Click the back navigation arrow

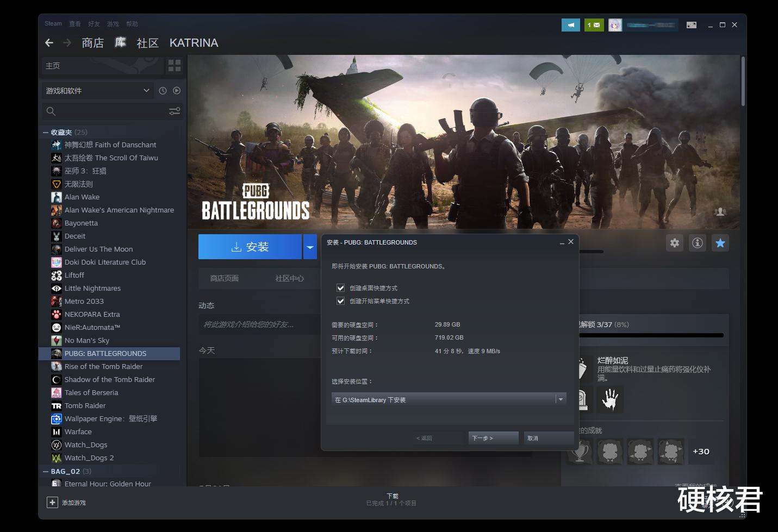coord(49,43)
